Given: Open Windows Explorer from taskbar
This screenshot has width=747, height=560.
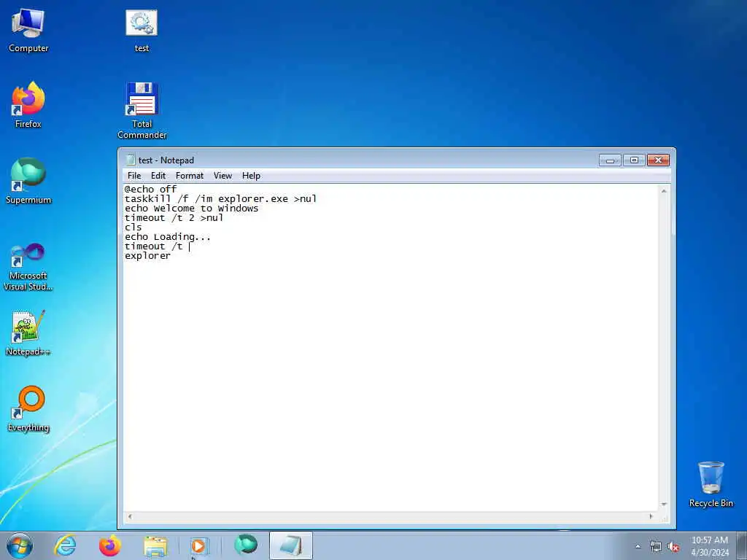Looking at the screenshot, I should pos(155,546).
